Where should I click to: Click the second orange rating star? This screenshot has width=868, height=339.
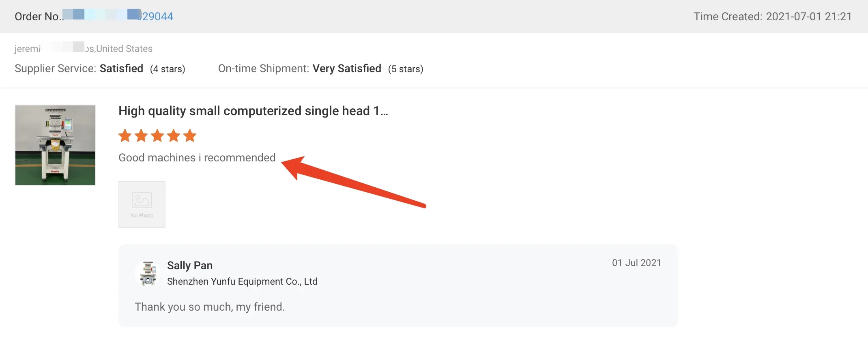point(141,136)
